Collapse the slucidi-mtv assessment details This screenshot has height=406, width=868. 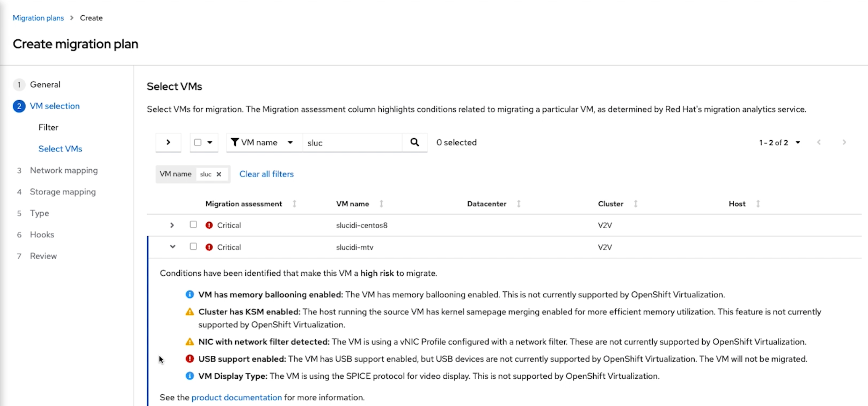point(173,246)
